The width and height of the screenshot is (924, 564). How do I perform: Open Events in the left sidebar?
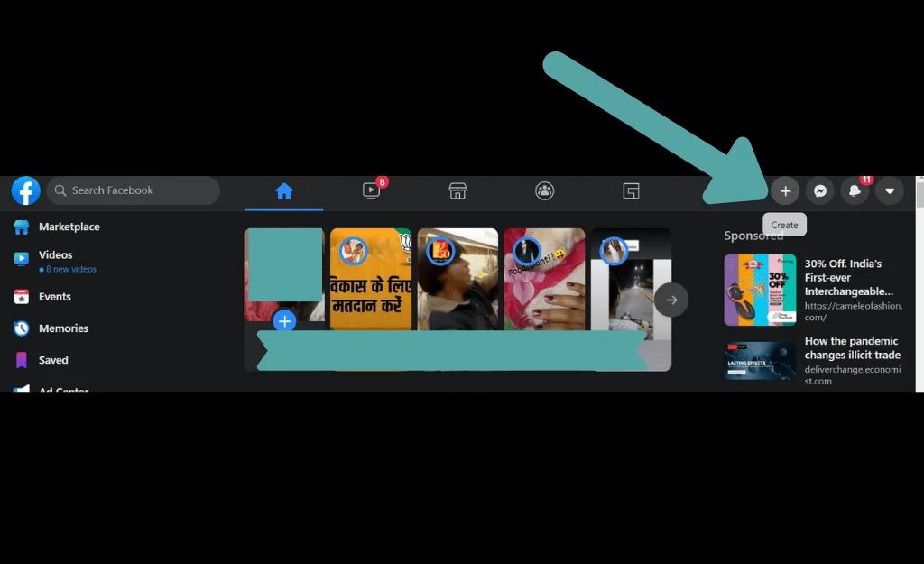[55, 297]
